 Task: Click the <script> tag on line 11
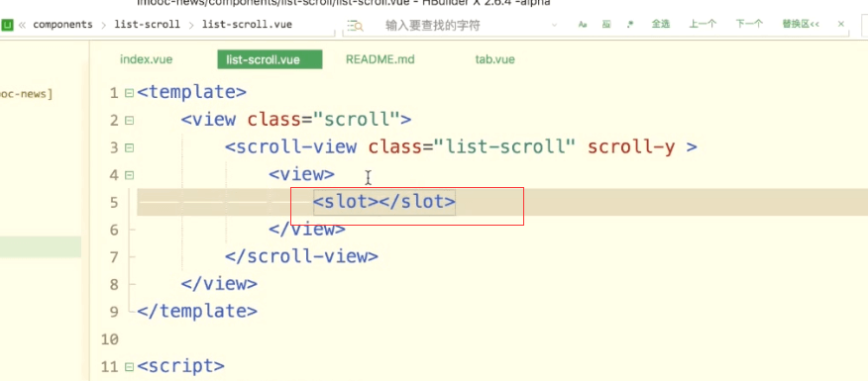181,366
